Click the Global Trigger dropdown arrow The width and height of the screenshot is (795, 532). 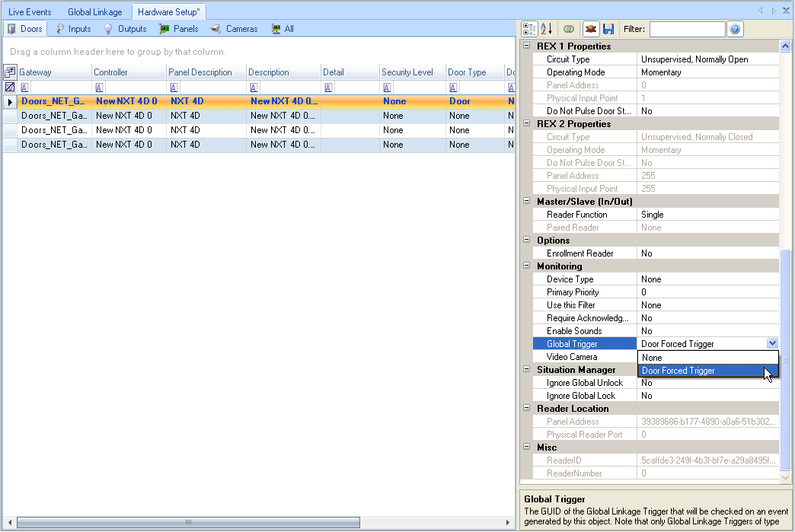772,344
